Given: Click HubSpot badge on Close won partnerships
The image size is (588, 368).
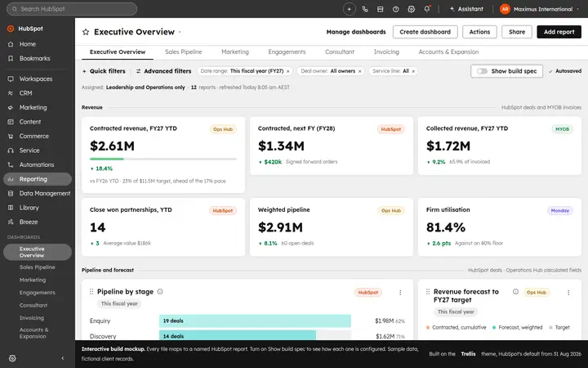Looking at the screenshot, I should tap(223, 211).
